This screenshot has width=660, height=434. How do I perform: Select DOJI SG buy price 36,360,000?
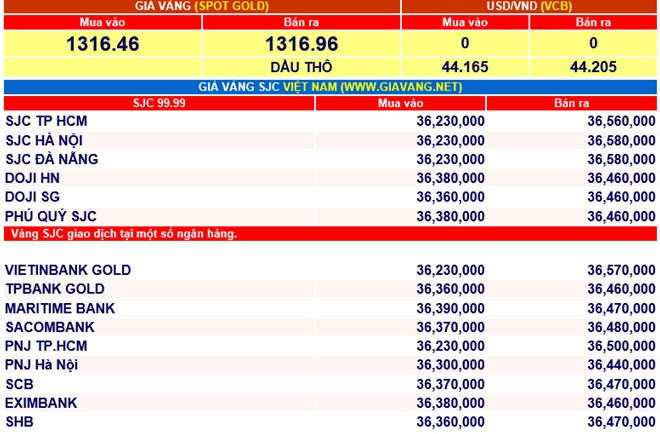[450, 197]
